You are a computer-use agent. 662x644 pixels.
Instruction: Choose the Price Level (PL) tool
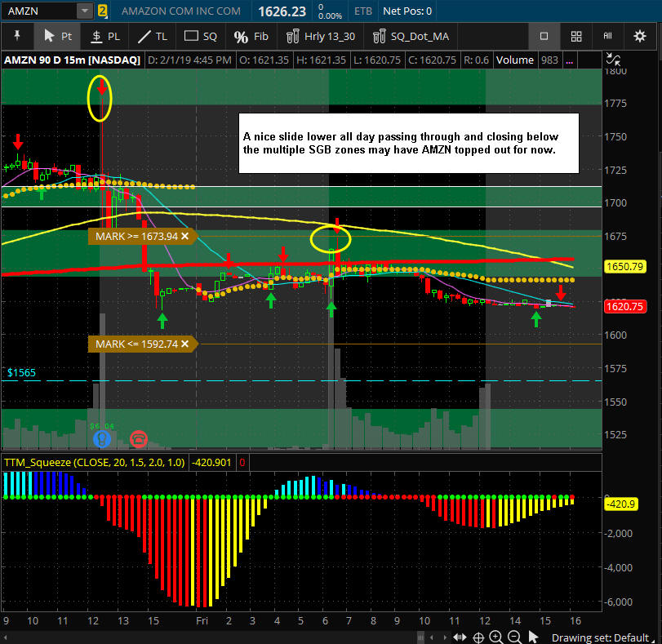(x=104, y=36)
